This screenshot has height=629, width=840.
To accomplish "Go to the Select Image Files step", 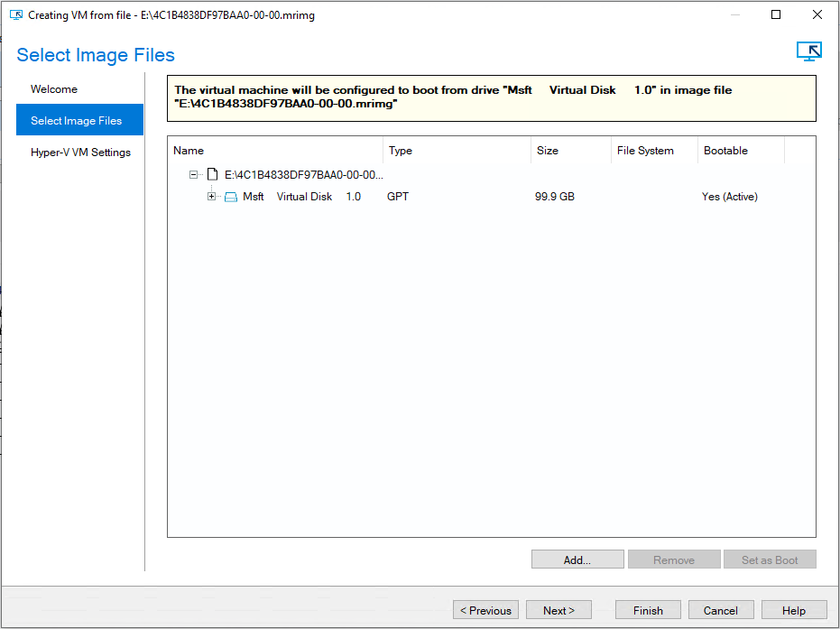I will 76,121.
